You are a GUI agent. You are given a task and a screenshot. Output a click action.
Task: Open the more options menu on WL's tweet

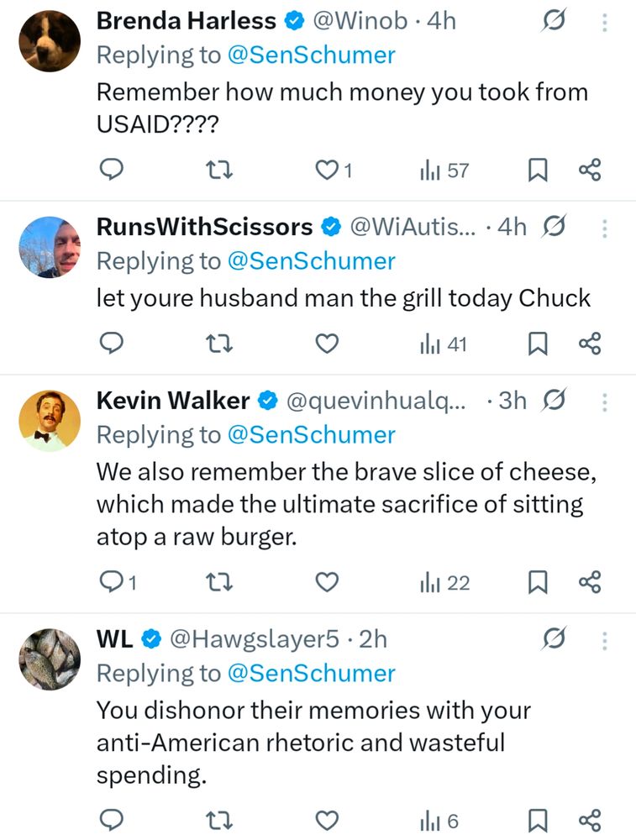(x=604, y=639)
